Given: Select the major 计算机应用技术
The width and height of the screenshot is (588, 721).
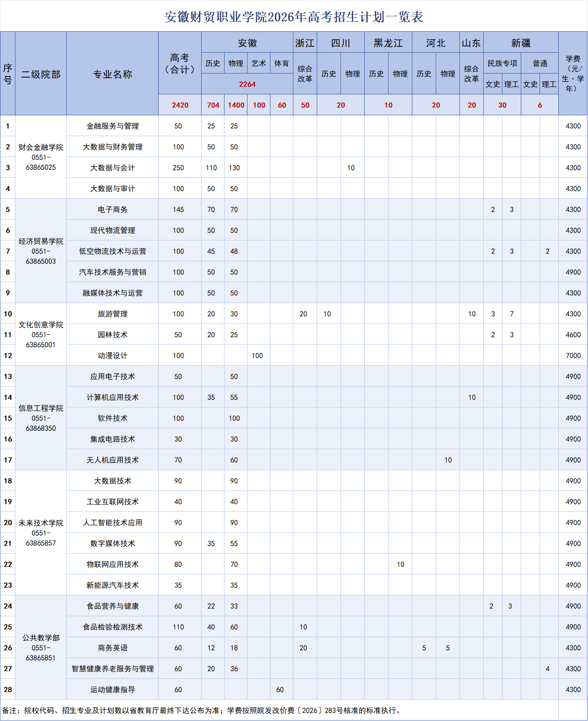Looking at the screenshot, I should (112, 397).
